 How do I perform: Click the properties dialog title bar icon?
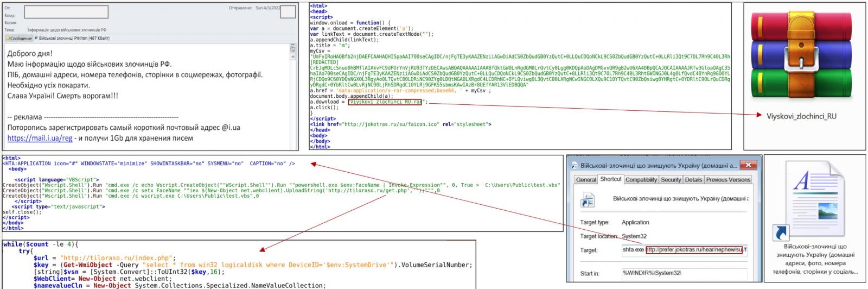(575, 165)
